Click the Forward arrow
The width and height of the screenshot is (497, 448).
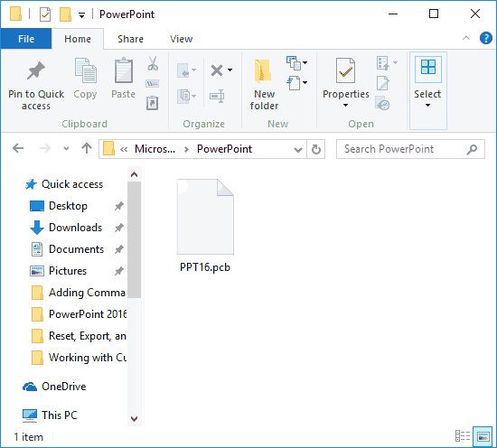45,148
